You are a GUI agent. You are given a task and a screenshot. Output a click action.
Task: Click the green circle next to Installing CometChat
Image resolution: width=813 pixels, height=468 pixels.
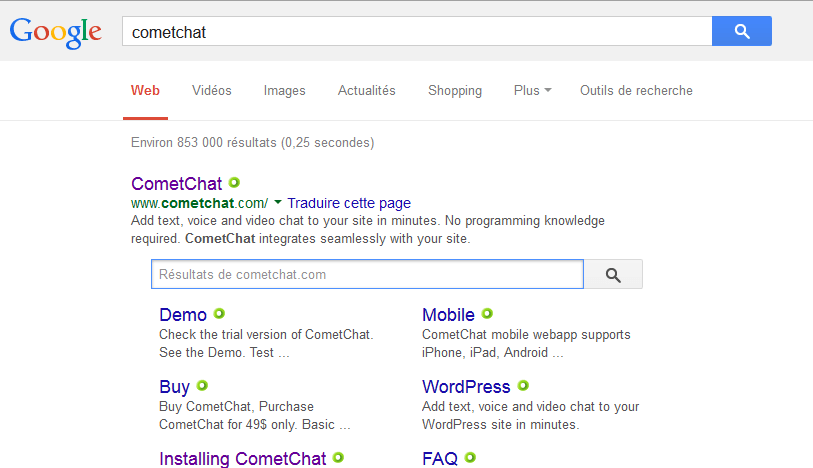(x=338, y=457)
